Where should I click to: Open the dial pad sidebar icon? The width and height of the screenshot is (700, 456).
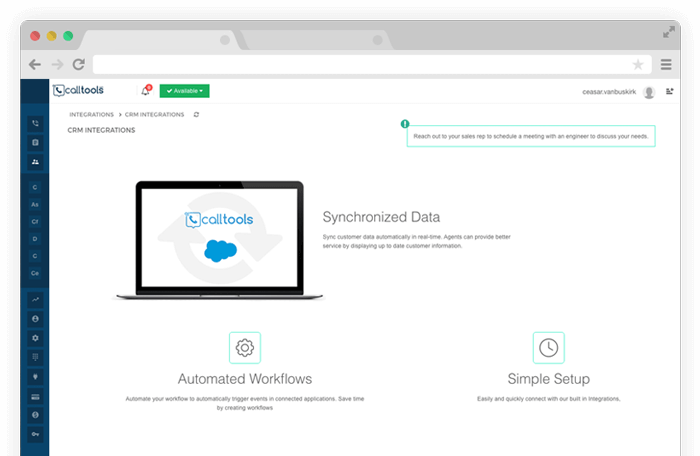pos(35,357)
